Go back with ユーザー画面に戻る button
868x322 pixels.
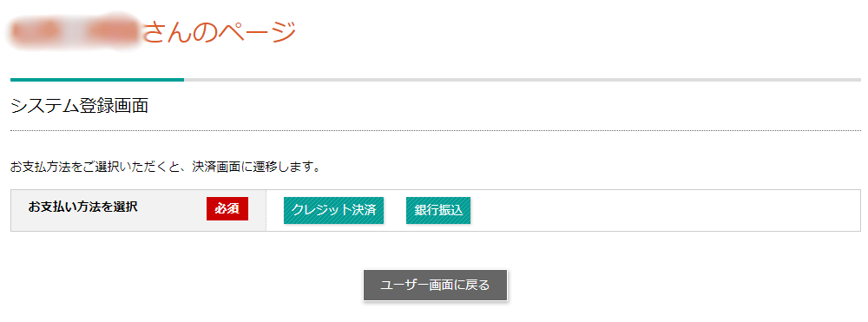[x=435, y=286]
